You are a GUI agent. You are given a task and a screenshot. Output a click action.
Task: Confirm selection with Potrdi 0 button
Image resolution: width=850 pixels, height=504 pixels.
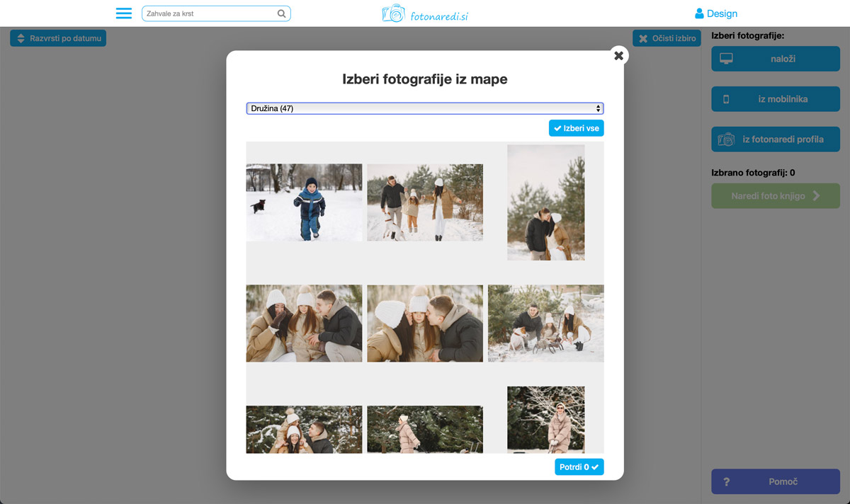pos(579,467)
